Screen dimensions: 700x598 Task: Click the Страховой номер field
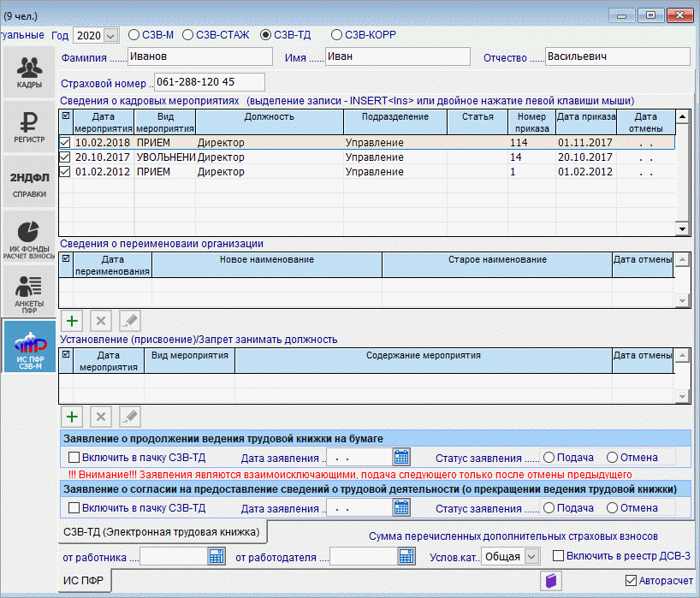[x=210, y=82]
